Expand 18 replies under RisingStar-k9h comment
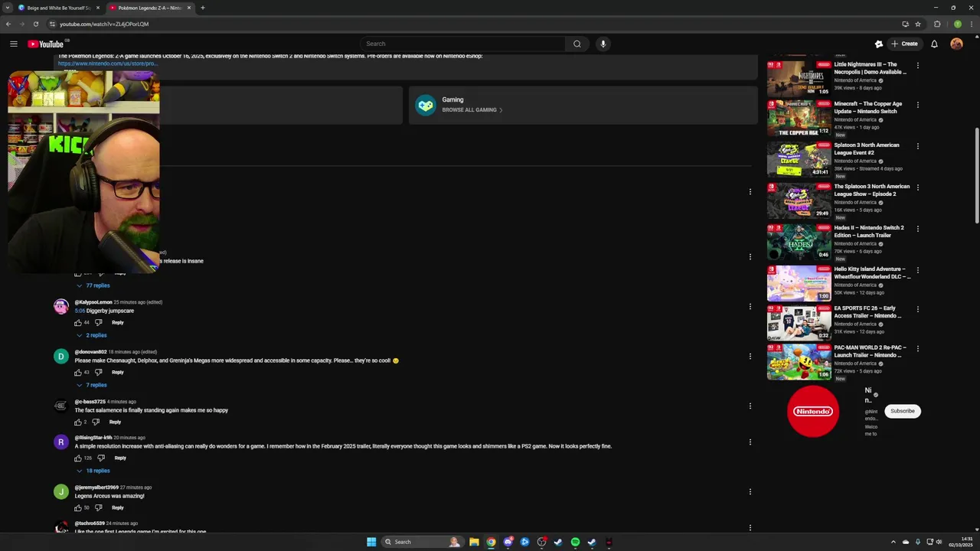The width and height of the screenshot is (980, 551). click(x=93, y=471)
